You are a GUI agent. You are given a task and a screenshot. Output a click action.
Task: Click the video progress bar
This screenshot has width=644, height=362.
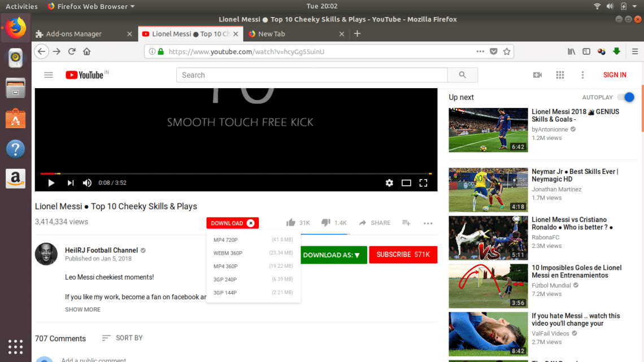pyautogui.click(x=236, y=173)
